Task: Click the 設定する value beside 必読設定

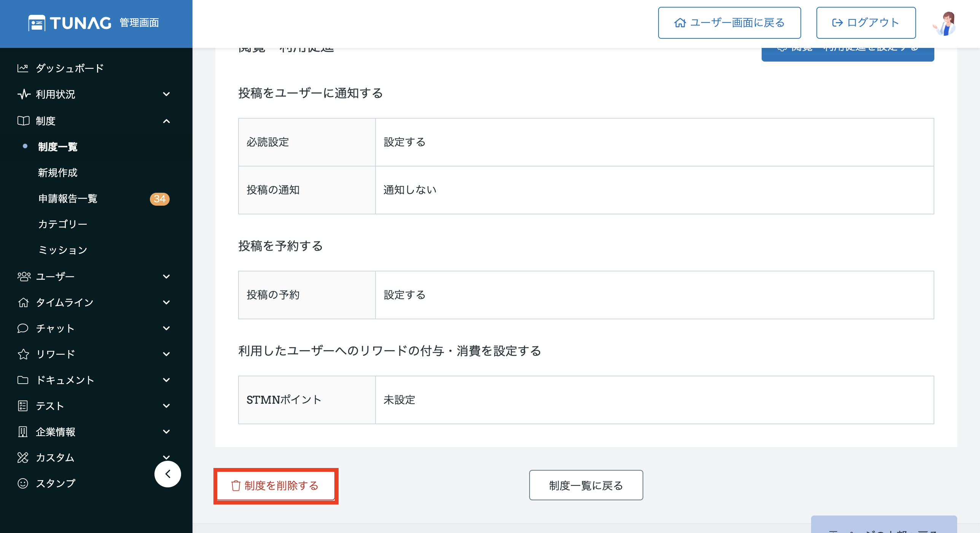Action: point(404,142)
